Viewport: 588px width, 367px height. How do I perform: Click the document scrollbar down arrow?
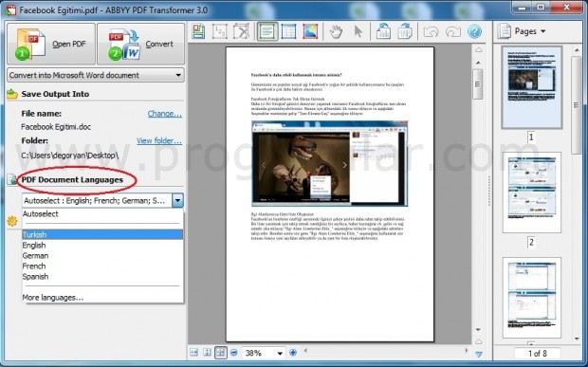point(478,330)
